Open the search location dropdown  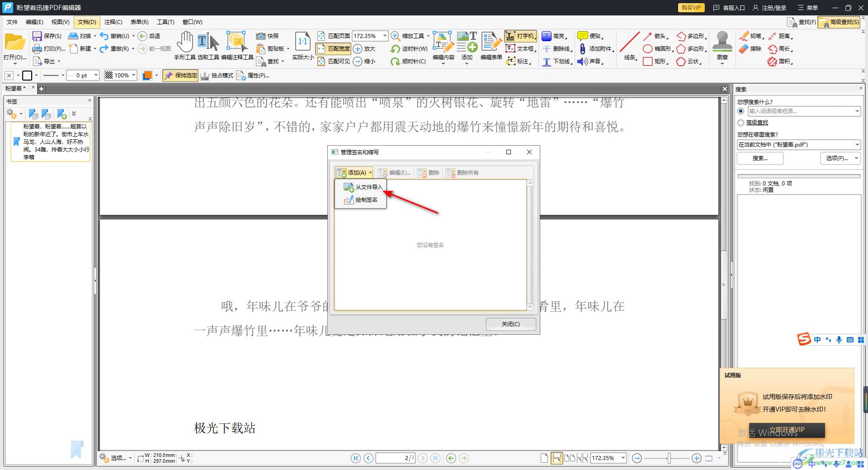(x=857, y=145)
